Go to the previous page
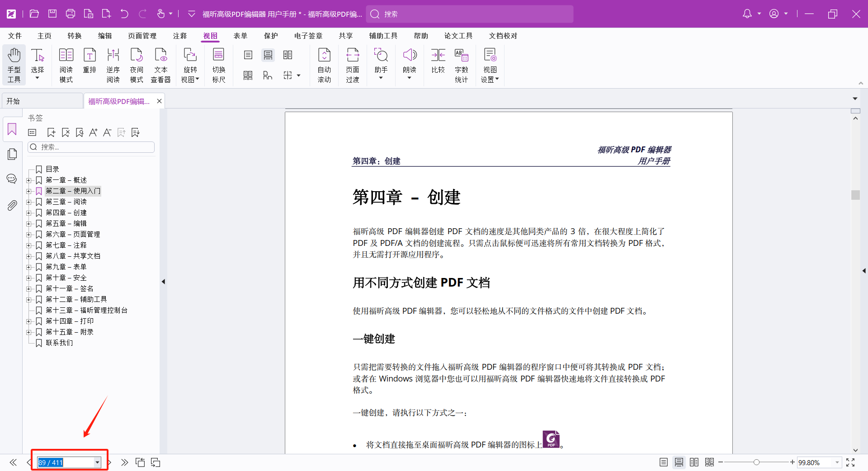Image resolution: width=868 pixels, height=471 pixels. click(x=28, y=462)
